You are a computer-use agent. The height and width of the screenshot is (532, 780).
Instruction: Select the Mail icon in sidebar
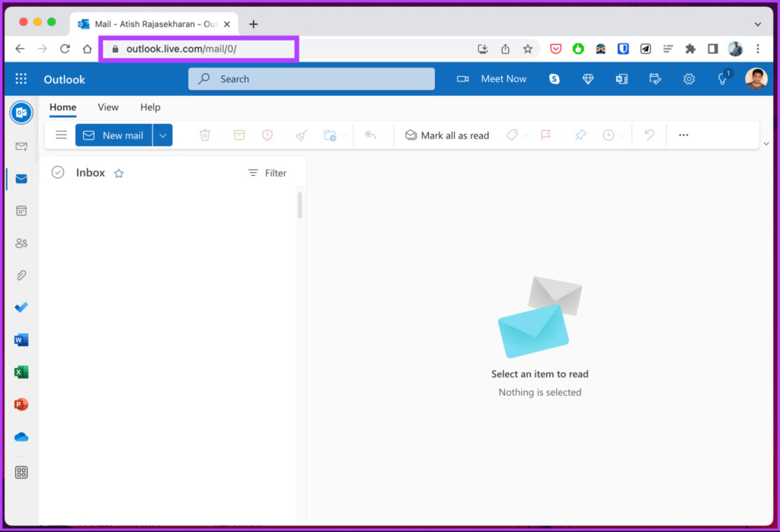(21, 179)
